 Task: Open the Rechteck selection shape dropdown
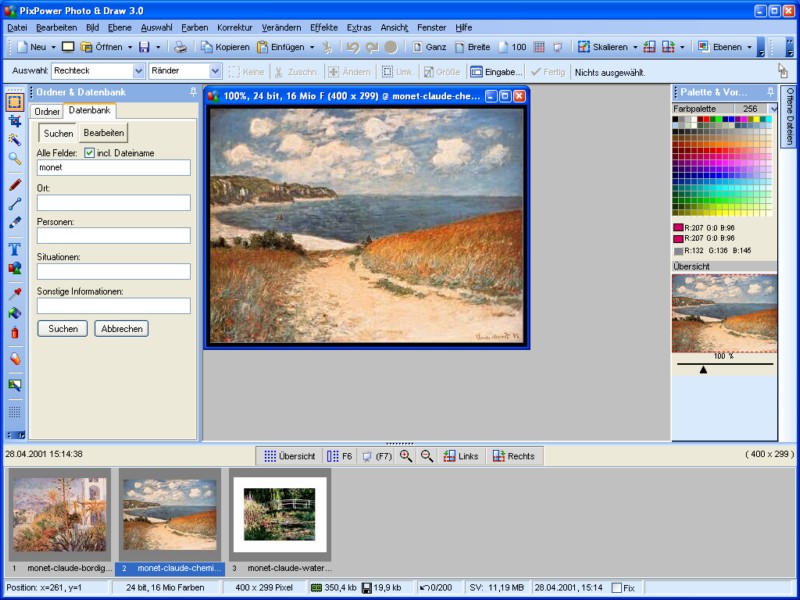(138, 71)
